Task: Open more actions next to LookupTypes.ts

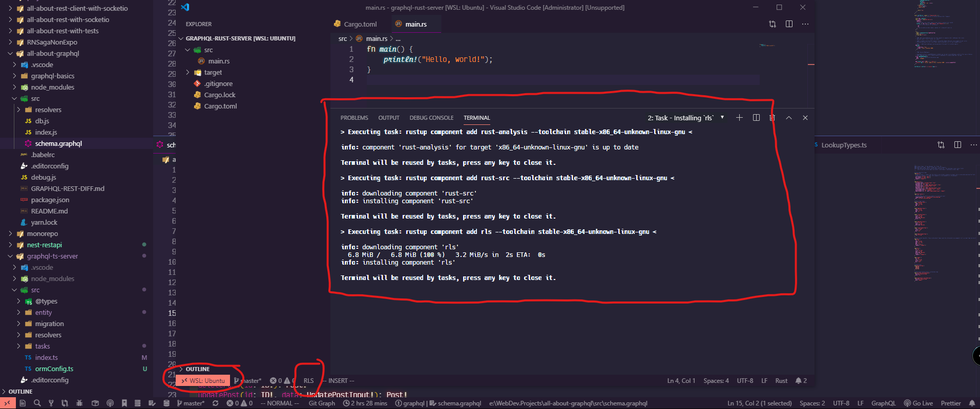Action: 974,145
